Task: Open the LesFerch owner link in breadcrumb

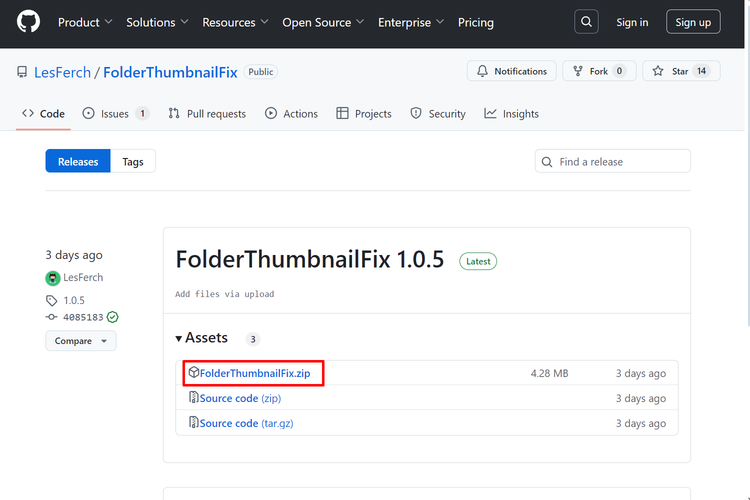Action: coord(62,72)
